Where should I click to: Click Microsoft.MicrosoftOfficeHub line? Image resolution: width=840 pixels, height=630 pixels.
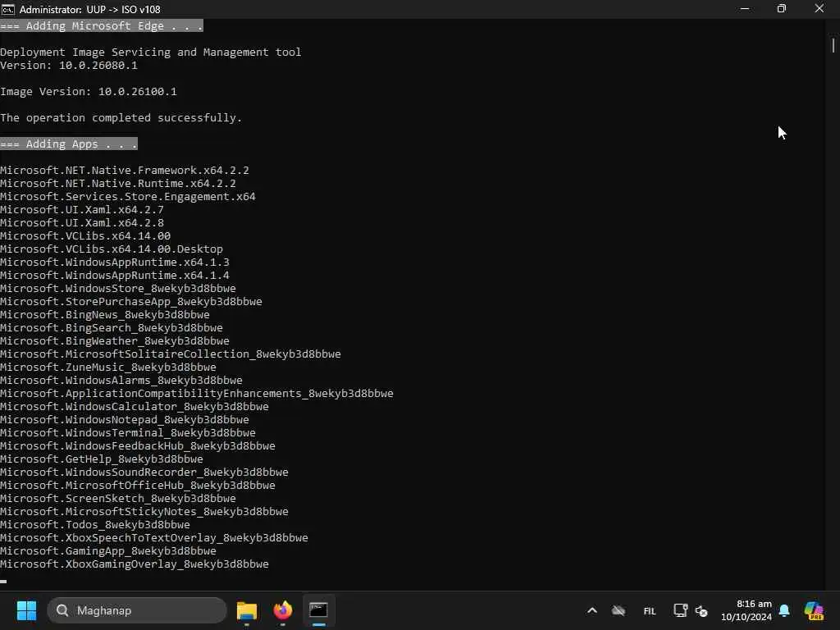point(138,486)
